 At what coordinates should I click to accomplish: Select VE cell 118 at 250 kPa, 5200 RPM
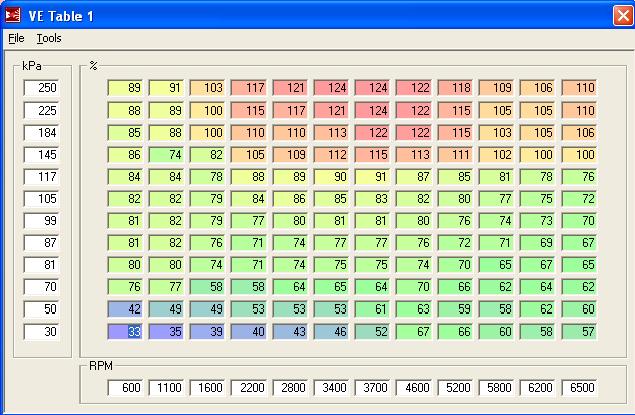tap(455, 88)
